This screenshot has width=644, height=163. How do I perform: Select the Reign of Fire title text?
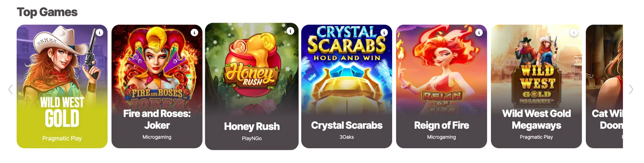pyautogui.click(x=441, y=125)
